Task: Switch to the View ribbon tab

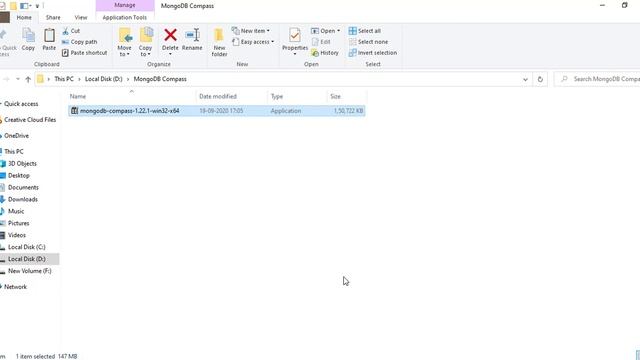Action: click(81, 18)
